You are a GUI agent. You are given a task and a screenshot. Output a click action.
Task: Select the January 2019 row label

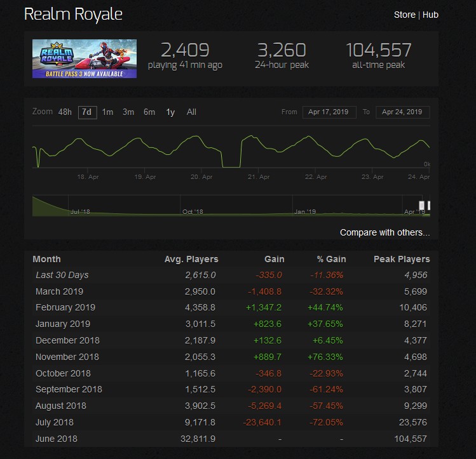[63, 324]
